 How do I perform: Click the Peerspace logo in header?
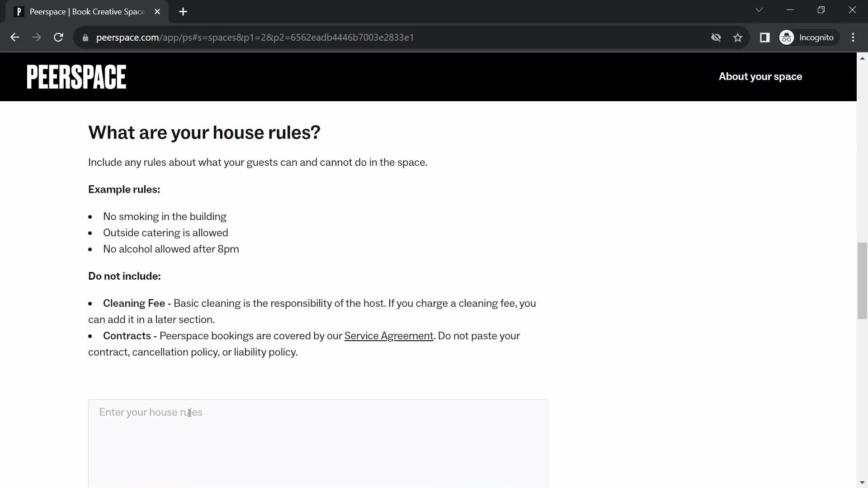pos(76,76)
